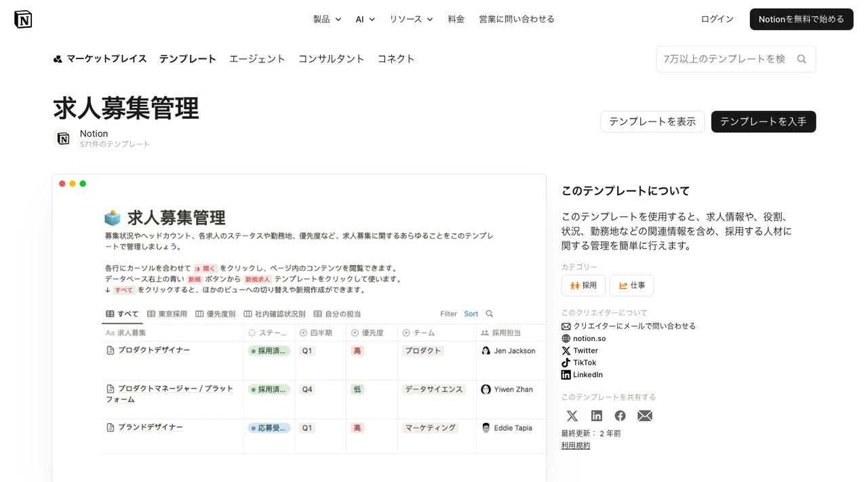
Task: Click Jen Jackson's avatar in the table
Action: 486,350
